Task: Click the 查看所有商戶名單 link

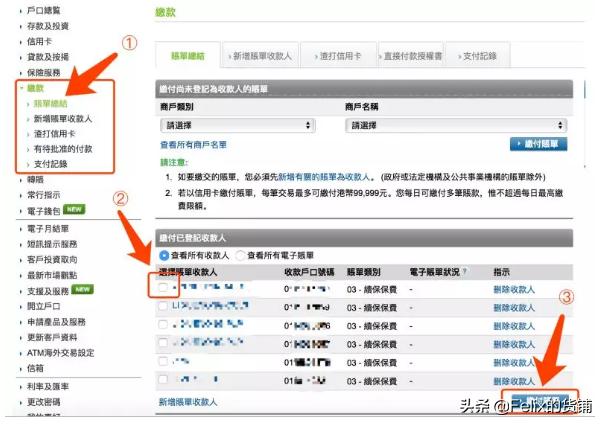Action: point(193,145)
